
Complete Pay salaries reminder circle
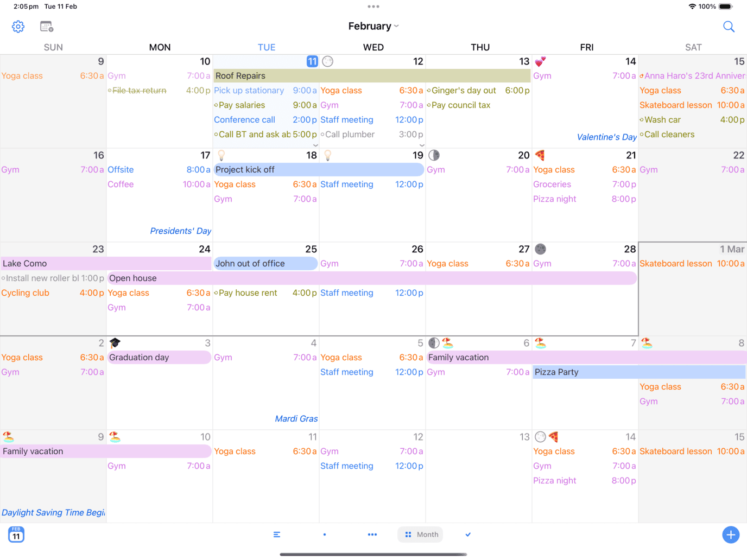click(216, 105)
